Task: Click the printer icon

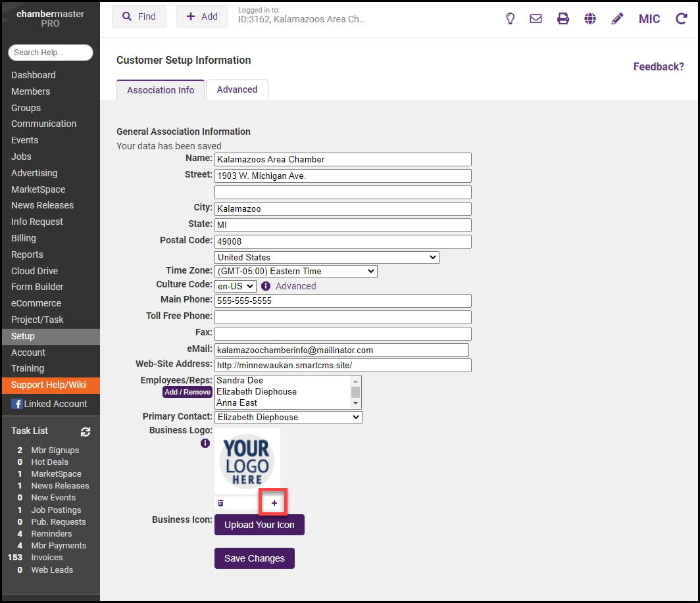Action: 563,18
